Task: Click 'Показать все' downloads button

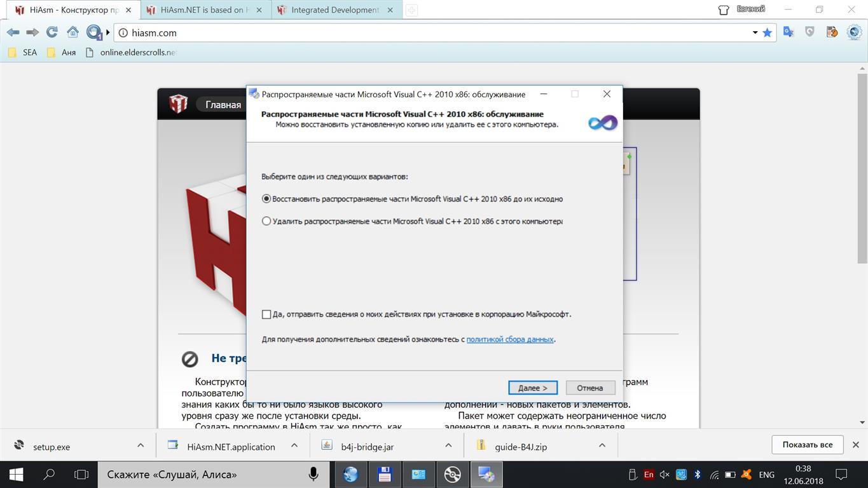Action: click(x=808, y=444)
